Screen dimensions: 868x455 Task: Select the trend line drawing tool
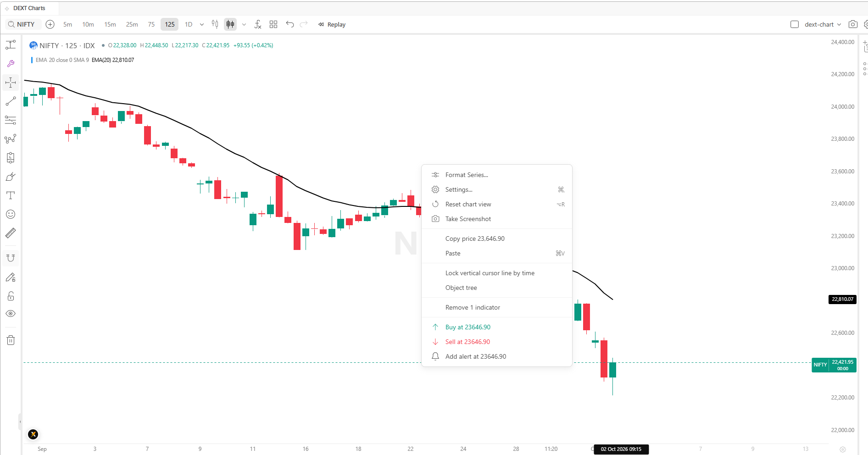11,101
